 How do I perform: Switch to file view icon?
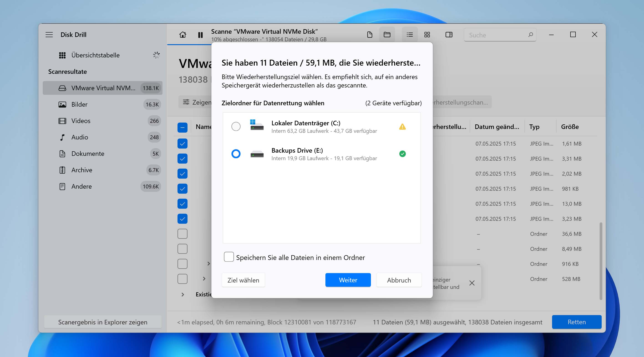370,35
